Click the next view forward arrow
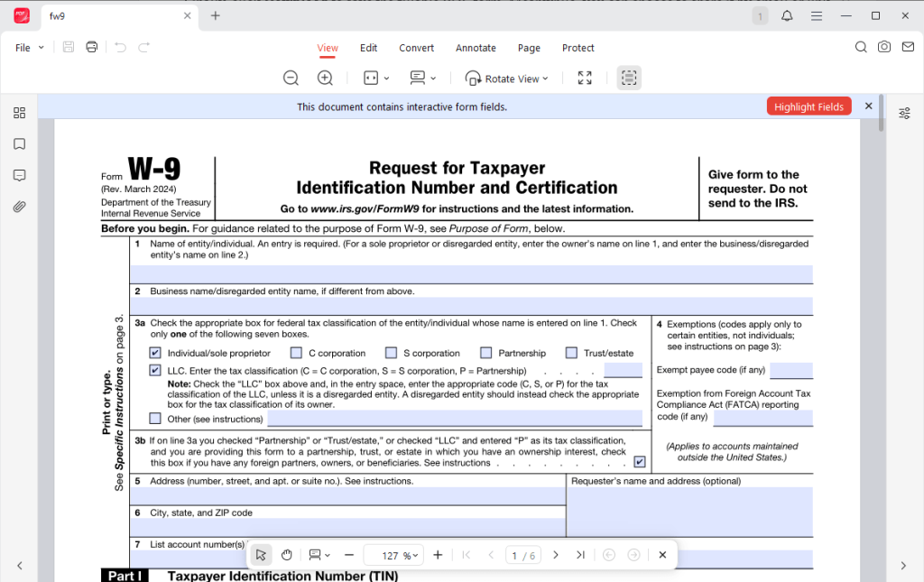The height and width of the screenshot is (582, 924). (634, 555)
